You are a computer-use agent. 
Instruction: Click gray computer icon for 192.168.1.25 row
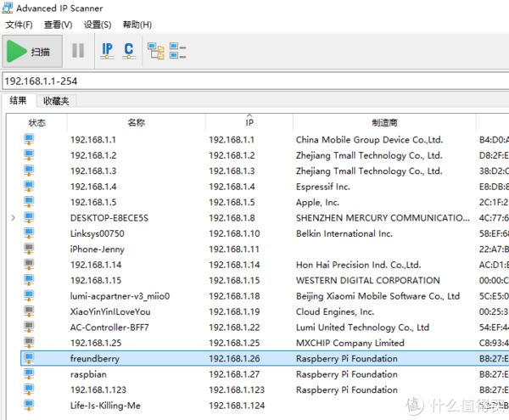[x=29, y=343]
